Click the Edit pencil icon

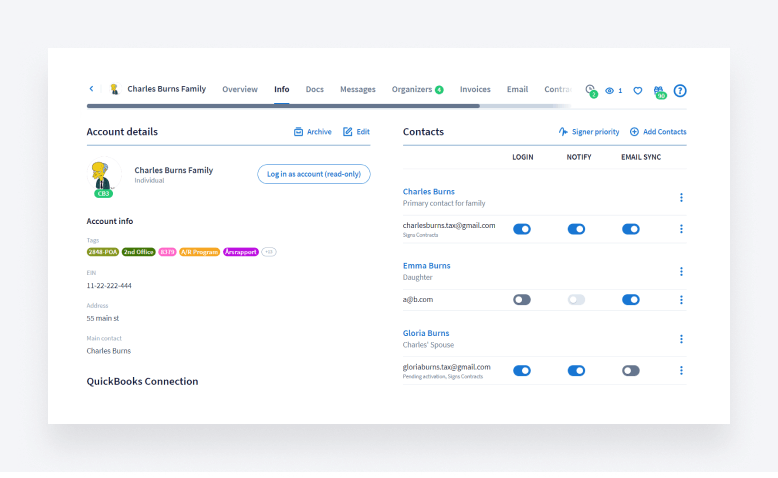[x=348, y=132]
